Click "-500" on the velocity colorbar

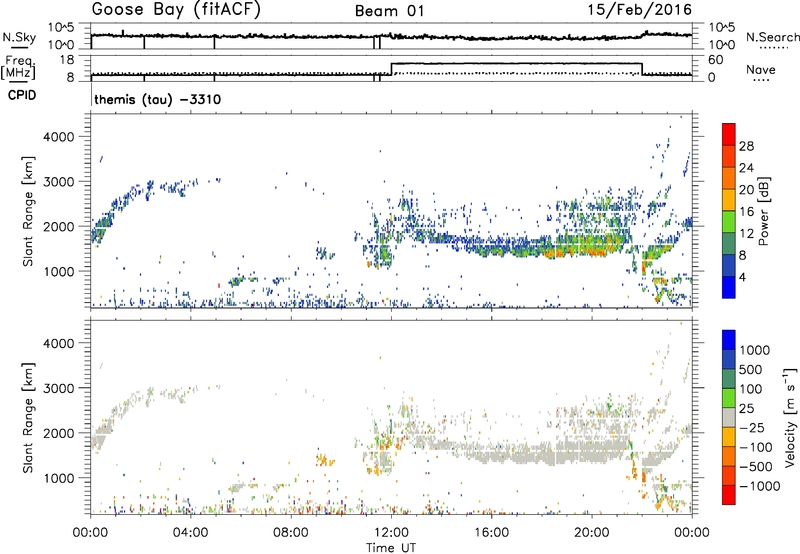pos(755,467)
